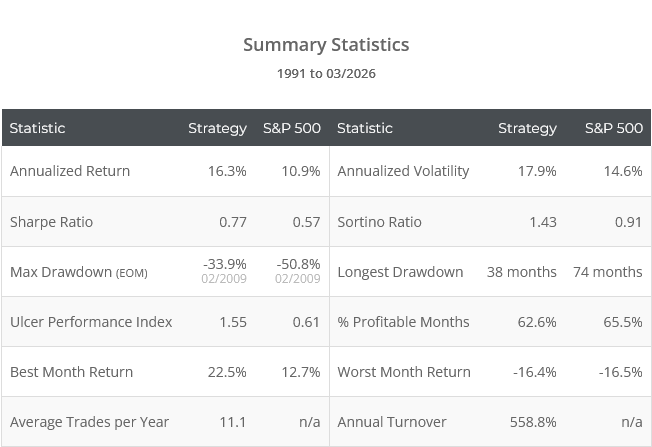Select the Worst Month Return label
This screenshot has height=447, width=652.
point(404,372)
